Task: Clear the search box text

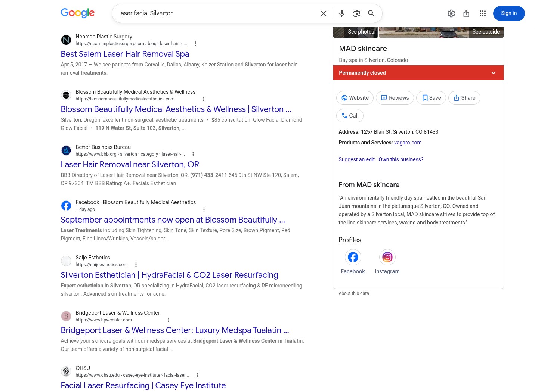Action: tap(324, 13)
